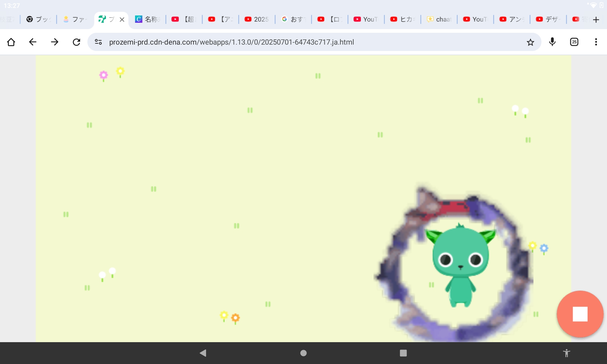
Task: Switch to the chaat tab
Action: pos(439,19)
